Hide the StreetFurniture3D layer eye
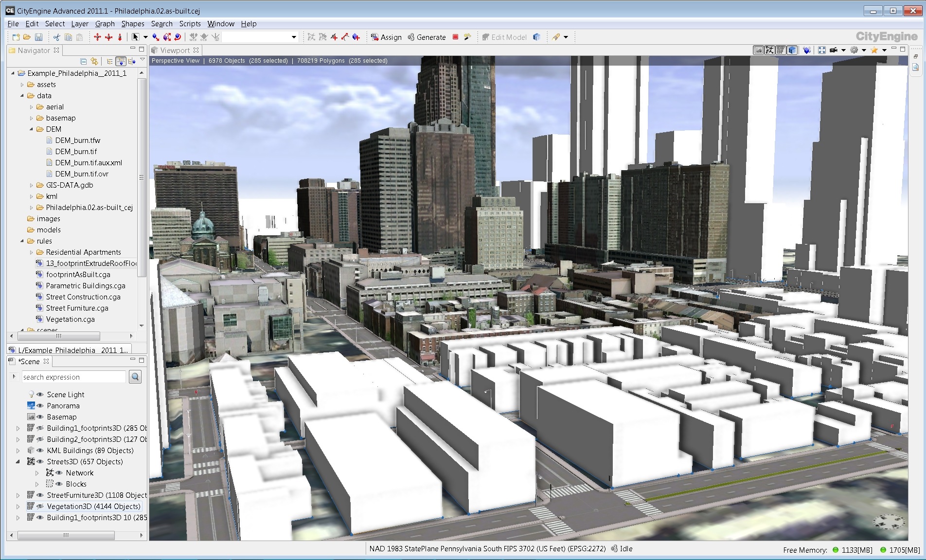Image resolution: width=926 pixels, height=560 pixels. pyautogui.click(x=40, y=495)
